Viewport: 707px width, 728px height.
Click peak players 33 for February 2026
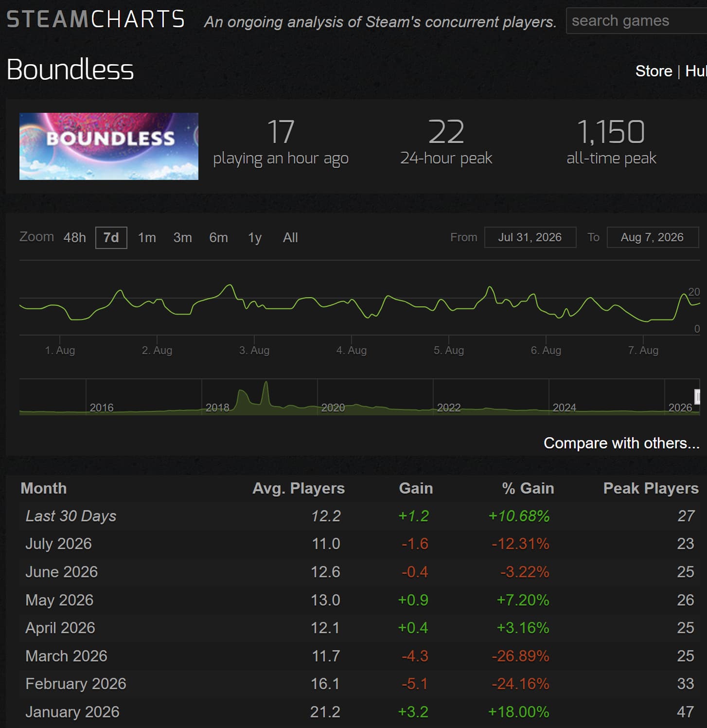pos(686,684)
